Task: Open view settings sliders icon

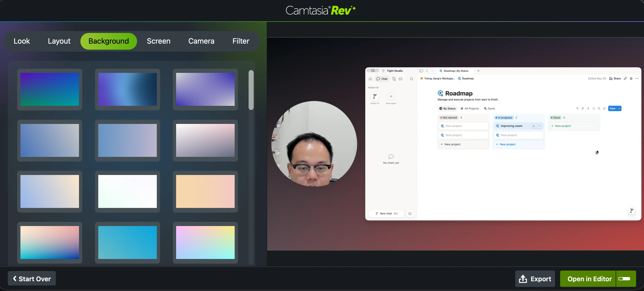Action: (x=604, y=108)
